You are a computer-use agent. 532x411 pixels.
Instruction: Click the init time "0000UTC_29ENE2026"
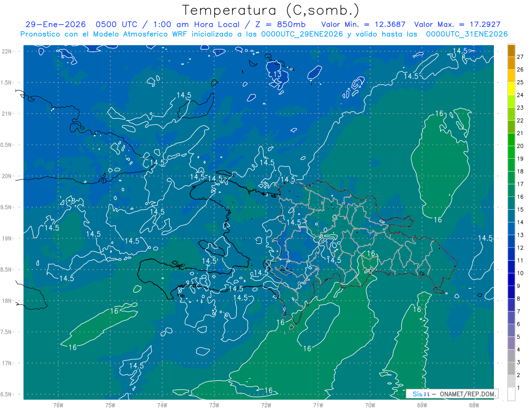(x=302, y=34)
